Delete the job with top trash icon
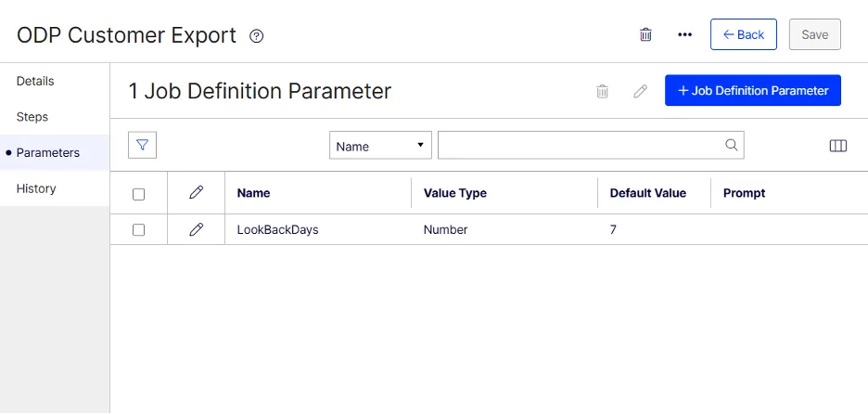The width and height of the screenshot is (868, 414). [645, 34]
